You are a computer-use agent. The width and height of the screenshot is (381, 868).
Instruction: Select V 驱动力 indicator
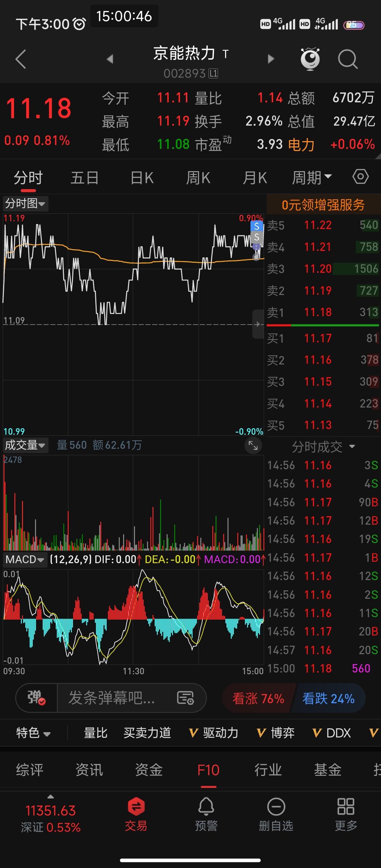213,733
